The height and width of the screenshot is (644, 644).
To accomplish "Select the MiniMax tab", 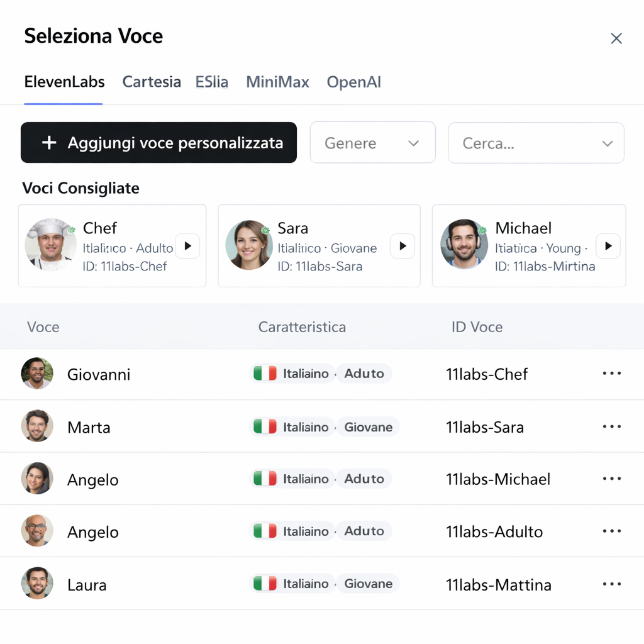I will coord(277,82).
